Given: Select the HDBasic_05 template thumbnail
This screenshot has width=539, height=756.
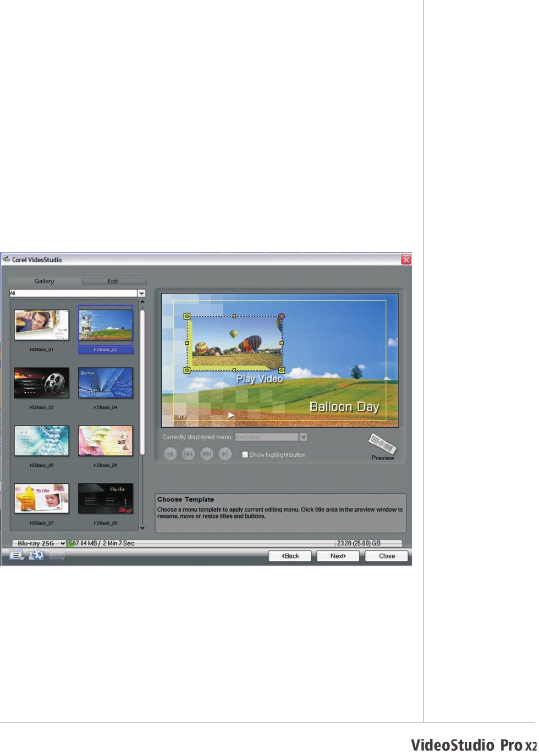Looking at the screenshot, I should coord(41,440).
